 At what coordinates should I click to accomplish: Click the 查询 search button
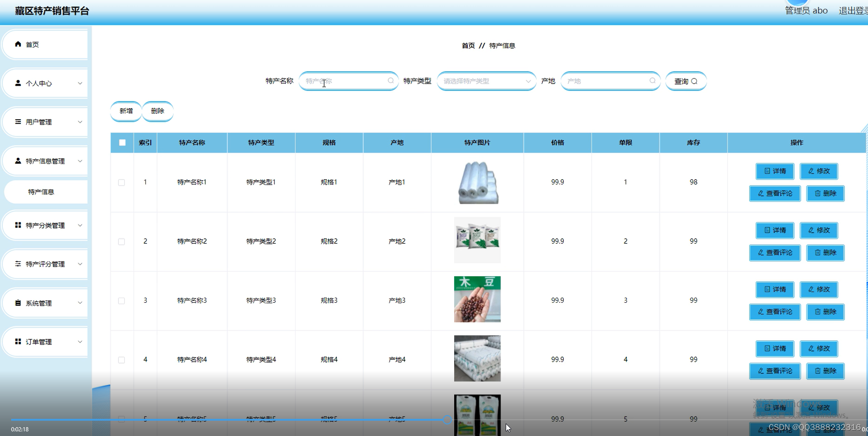686,81
